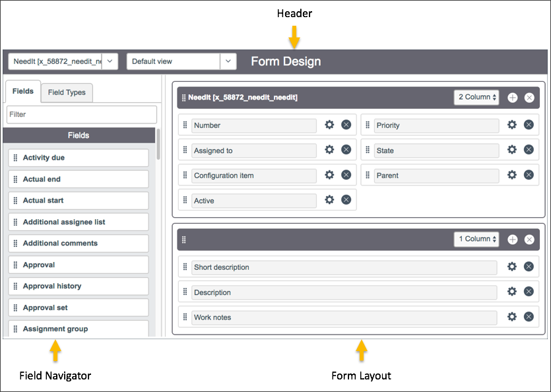Open the table selector dropdown
The image size is (551, 392).
pyautogui.click(x=110, y=61)
